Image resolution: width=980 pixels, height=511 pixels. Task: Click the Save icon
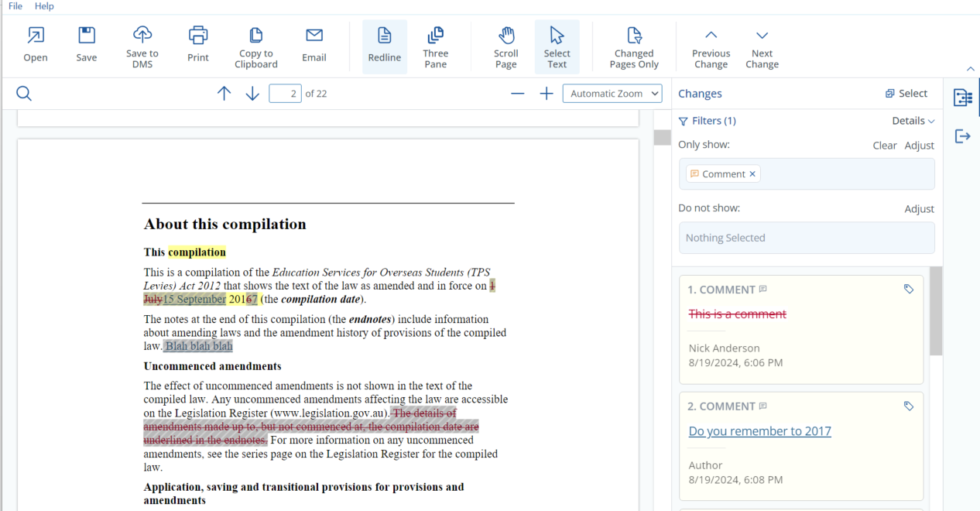click(x=87, y=35)
